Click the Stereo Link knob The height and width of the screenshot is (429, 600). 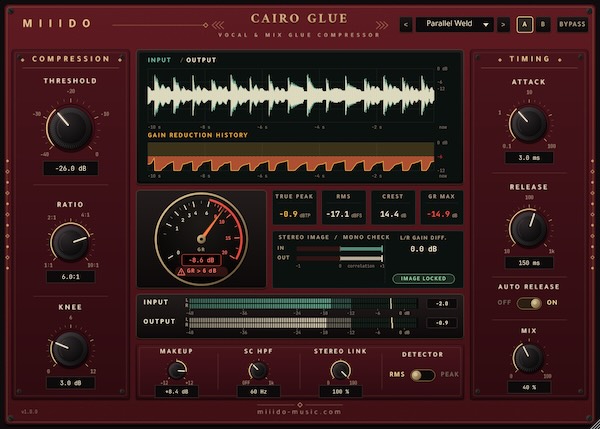[341, 370]
